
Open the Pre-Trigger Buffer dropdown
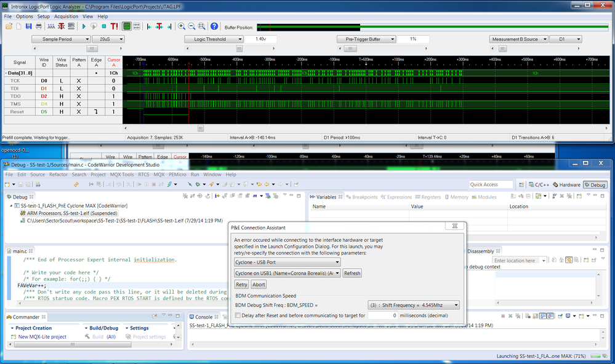tap(366, 39)
